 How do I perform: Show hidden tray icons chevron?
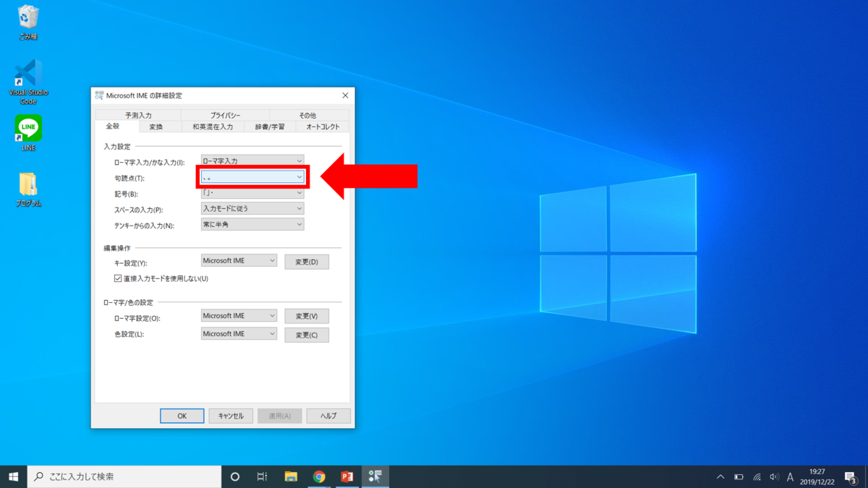pos(720,477)
